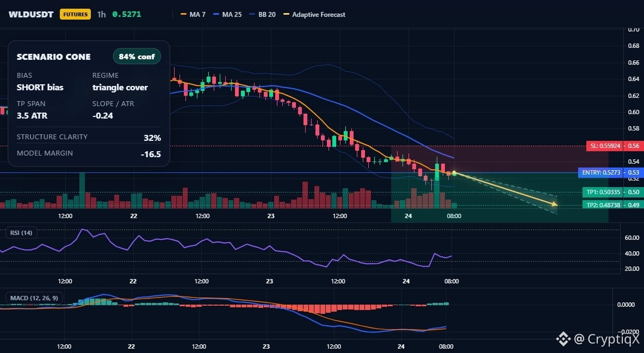Toggle the MA 25 legend entry
Screen dimensions: 644x353
227,14
